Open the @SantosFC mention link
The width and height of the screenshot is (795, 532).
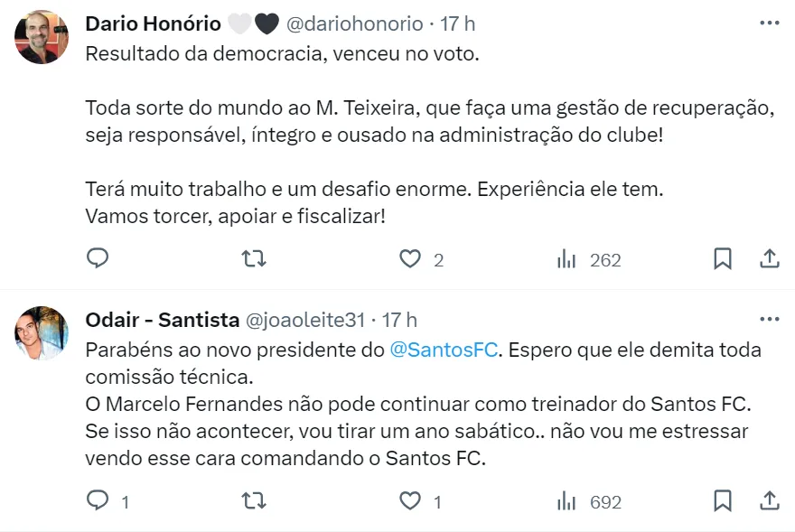[x=444, y=350]
